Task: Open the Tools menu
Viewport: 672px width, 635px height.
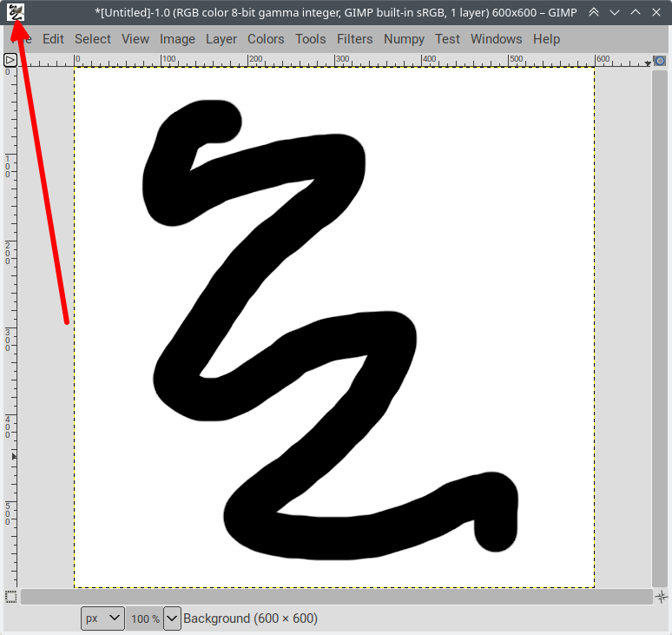Action: [x=310, y=39]
